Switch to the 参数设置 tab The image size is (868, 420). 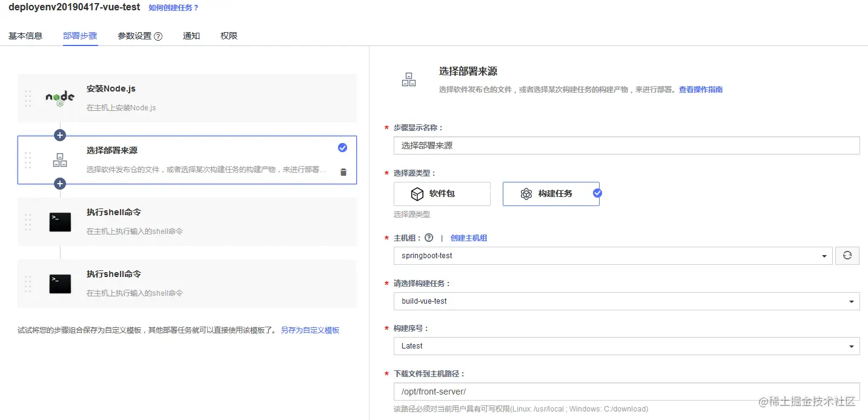[x=134, y=36]
